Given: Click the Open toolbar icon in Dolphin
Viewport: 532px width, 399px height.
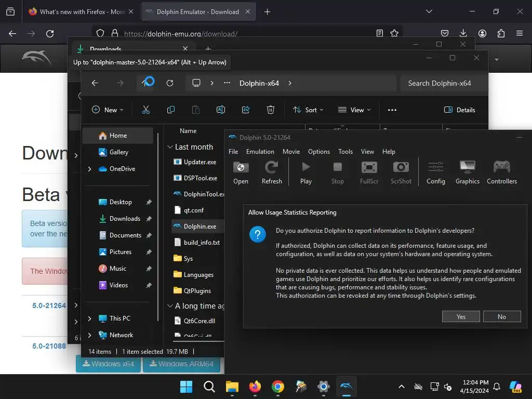Looking at the screenshot, I should point(241,172).
